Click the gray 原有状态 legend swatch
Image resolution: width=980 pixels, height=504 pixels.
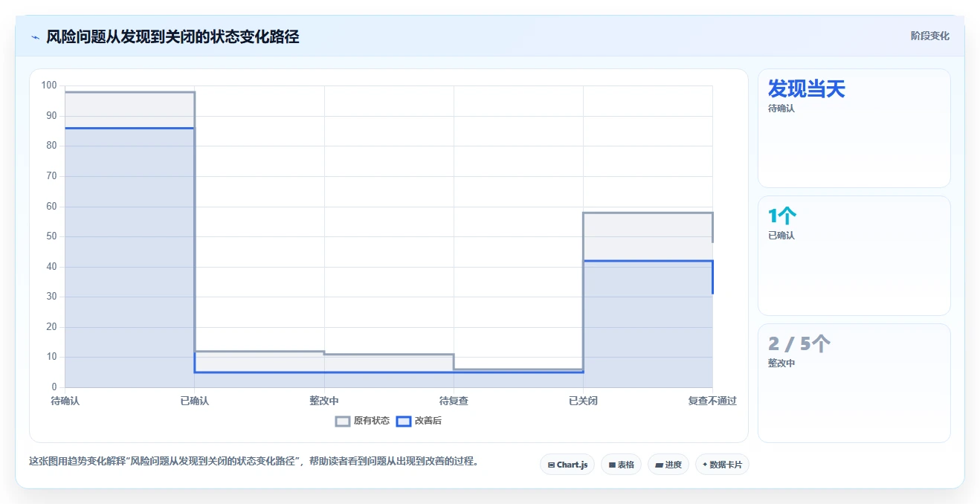click(343, 421)
